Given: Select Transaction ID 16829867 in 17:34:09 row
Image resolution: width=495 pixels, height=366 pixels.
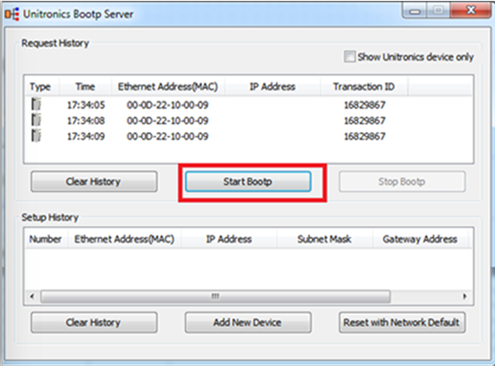Looking at the screenshot, I should point(365,136).
